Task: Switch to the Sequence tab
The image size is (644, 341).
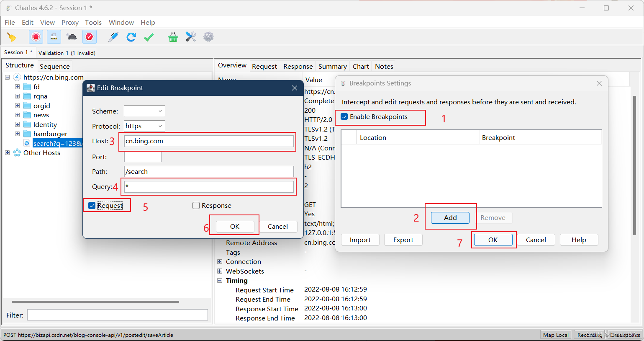Action: [x=55, y=66]
